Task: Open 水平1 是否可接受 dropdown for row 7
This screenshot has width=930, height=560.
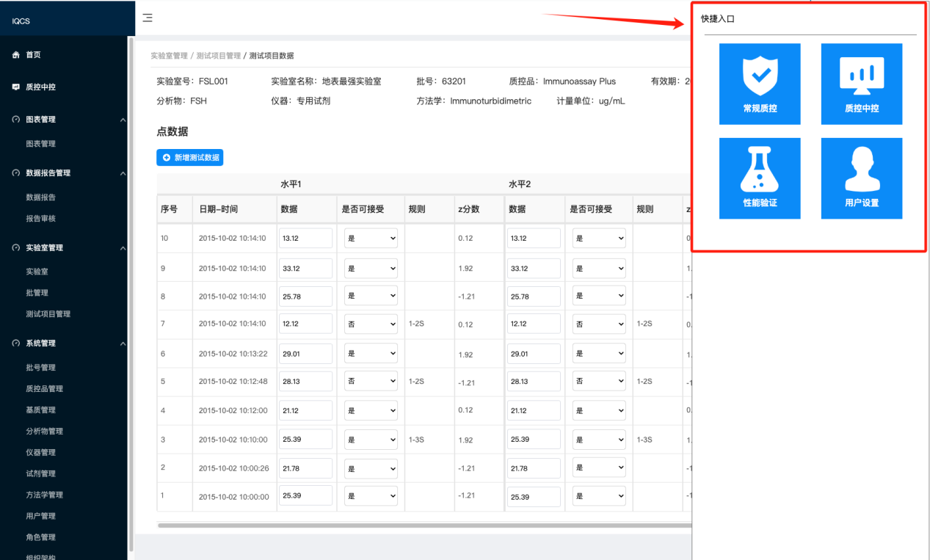Action: (x=371, y=324)
